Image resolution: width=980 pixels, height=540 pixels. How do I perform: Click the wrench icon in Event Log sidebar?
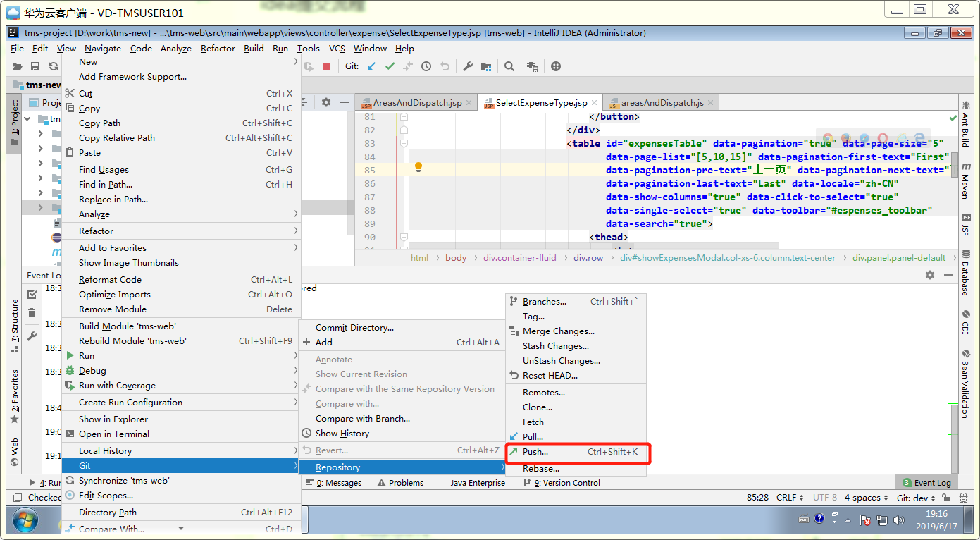pyautogui.click(x=32, y=336)
